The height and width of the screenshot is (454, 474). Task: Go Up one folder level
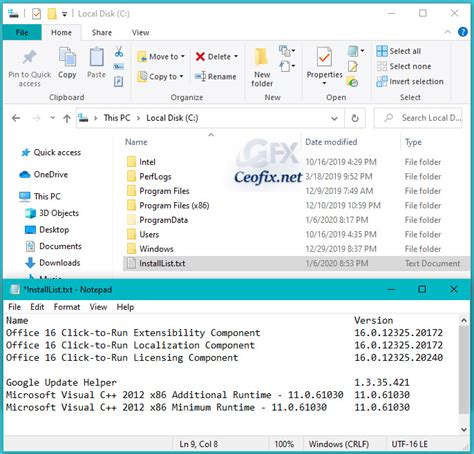point(67,118)
